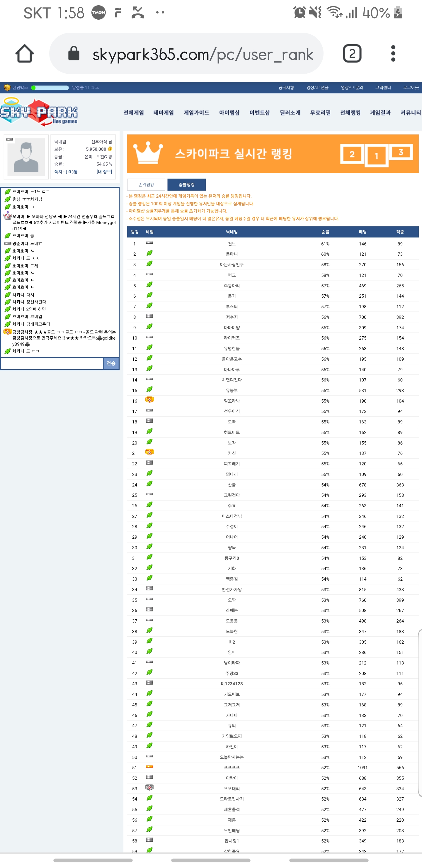The image size is (422, 868).
Task: Open the browser tab switcher showing 2
Action: [352, 54]
